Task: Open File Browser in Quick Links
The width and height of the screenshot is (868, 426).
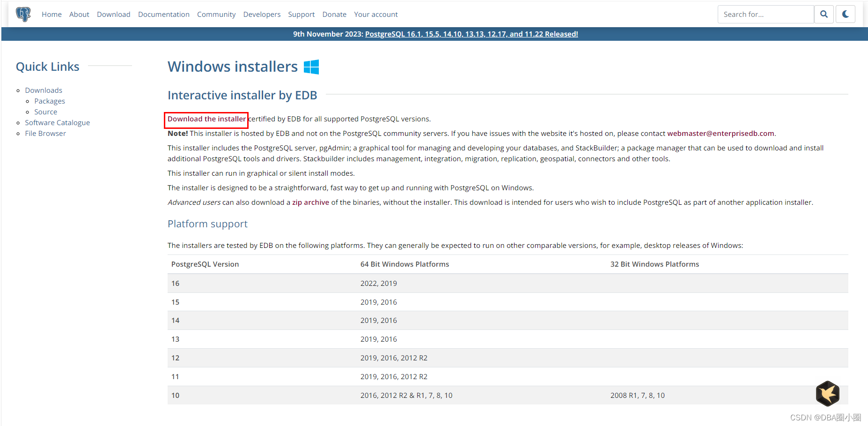Action: 45,134
